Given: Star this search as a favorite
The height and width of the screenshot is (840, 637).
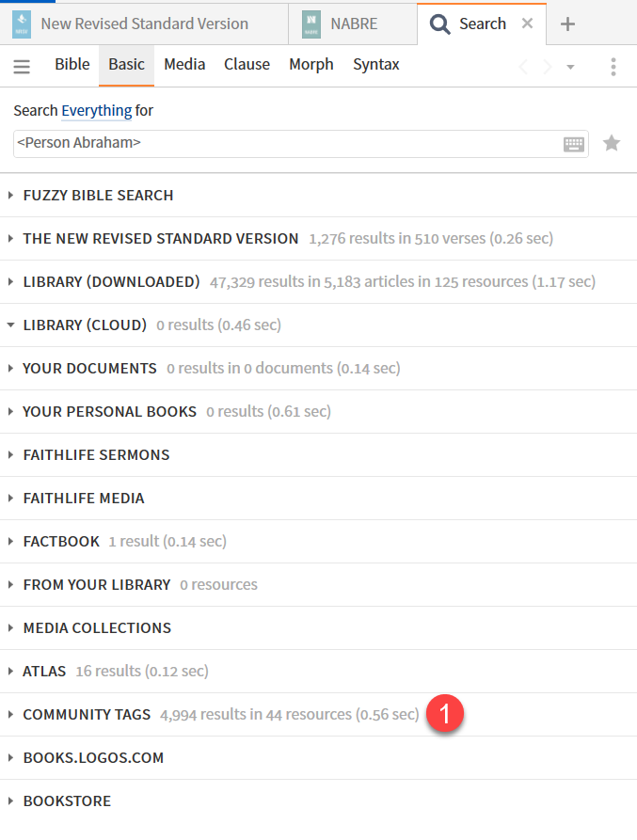Looking at the screenshot, I should 612,143.
